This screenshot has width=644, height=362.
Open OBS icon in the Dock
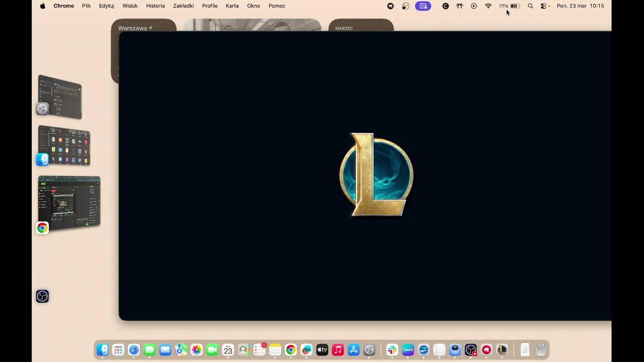(471, 350)
